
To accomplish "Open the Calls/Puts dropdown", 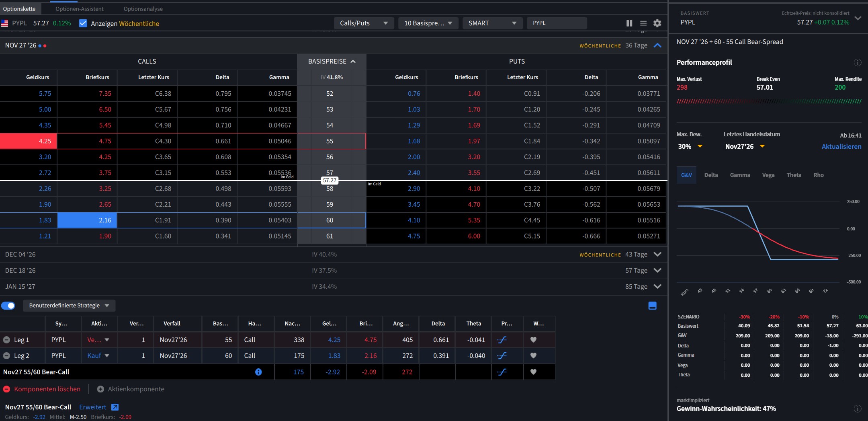I will (364, 23).
